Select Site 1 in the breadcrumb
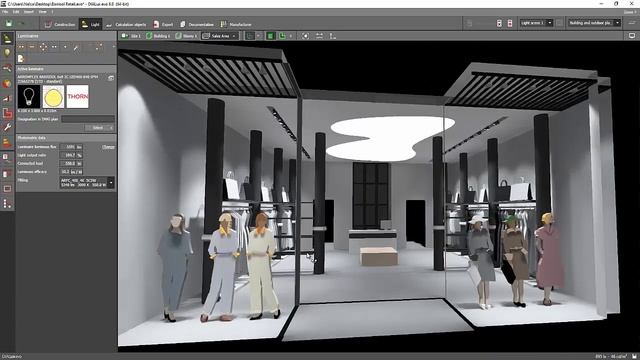The height and width of the screenshot is (360, 640). 131,36
